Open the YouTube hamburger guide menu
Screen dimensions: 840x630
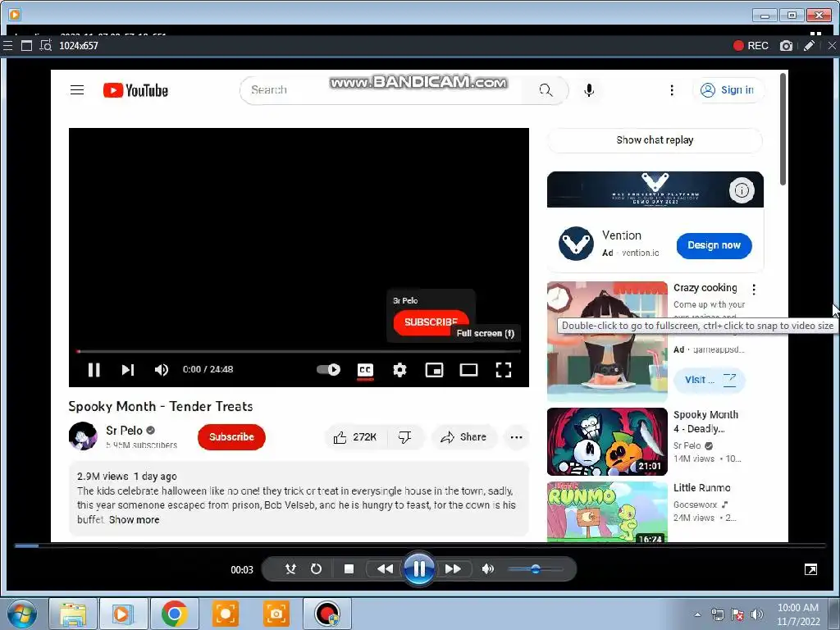77,90
